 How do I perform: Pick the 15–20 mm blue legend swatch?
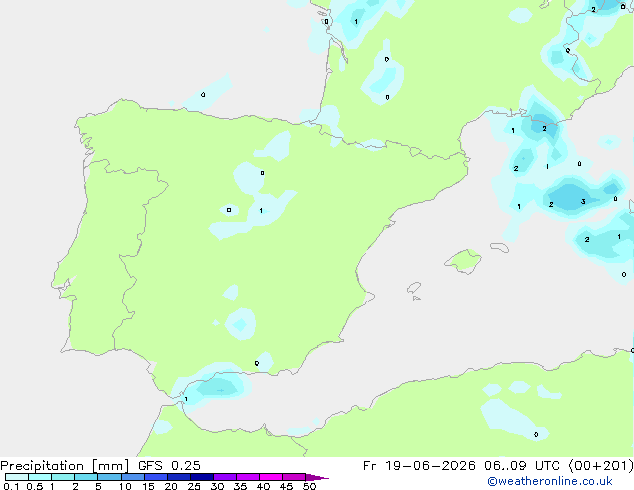(x=155, y=477)
